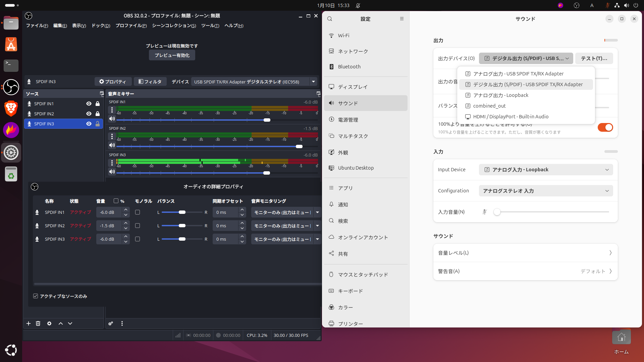Viewport: 644px width, 362px height.
Task: Hide SPDIF IN2 source with eye icon
Action: [89, 114]
